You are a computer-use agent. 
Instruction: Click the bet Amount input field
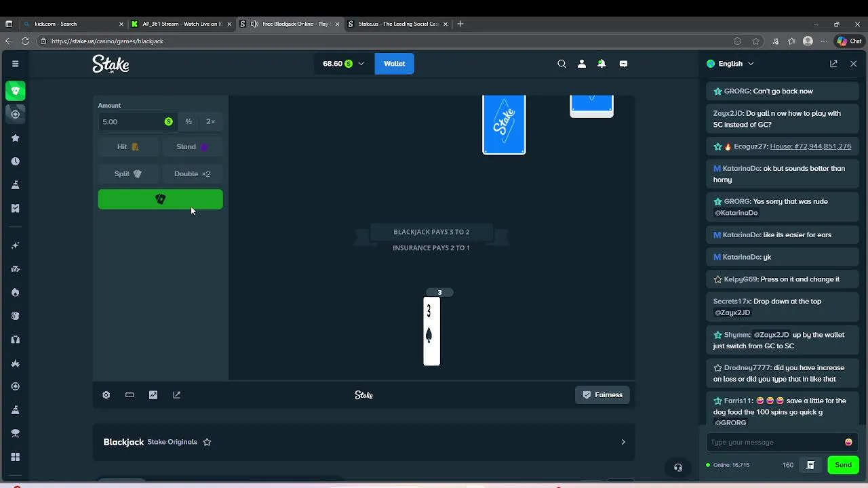point(136,121)
